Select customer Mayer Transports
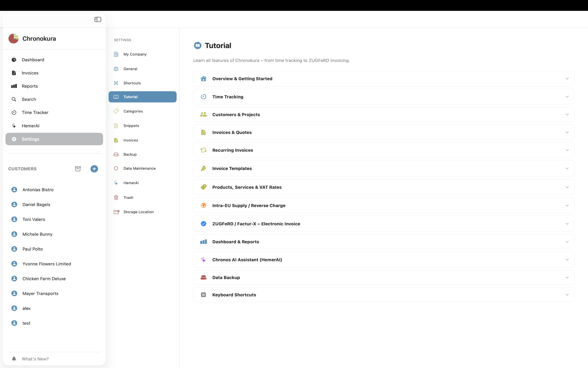588x368 pixels. point(54,294)
